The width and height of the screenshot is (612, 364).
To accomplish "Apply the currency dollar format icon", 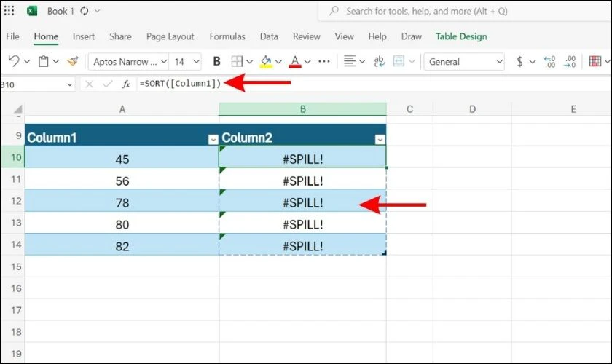I will point(519,61).
